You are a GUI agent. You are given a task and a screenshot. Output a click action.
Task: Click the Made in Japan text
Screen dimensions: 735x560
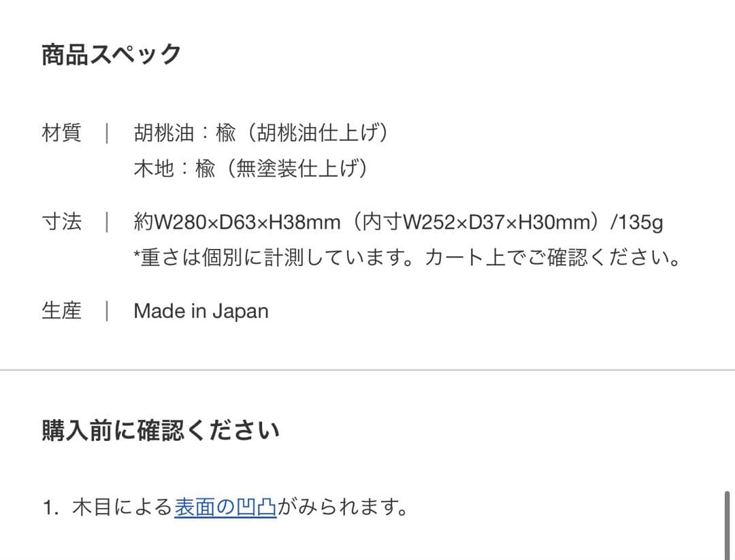coord(201,311)
